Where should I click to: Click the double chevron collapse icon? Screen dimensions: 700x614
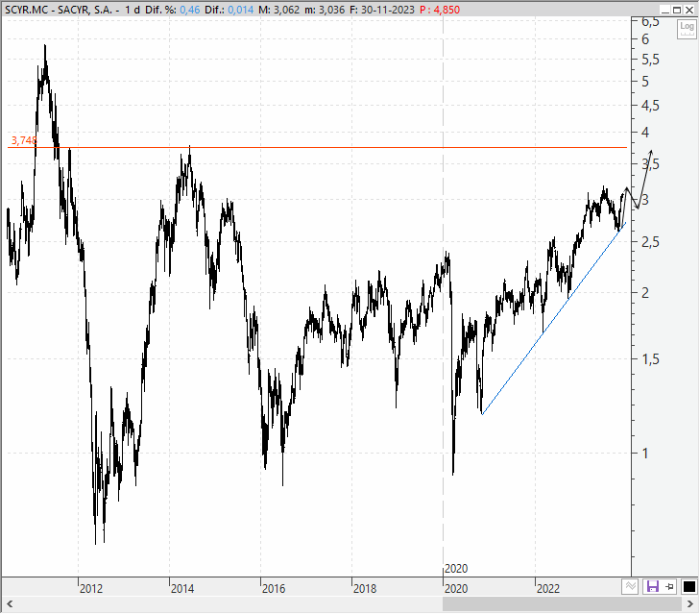tap(630, 586)
